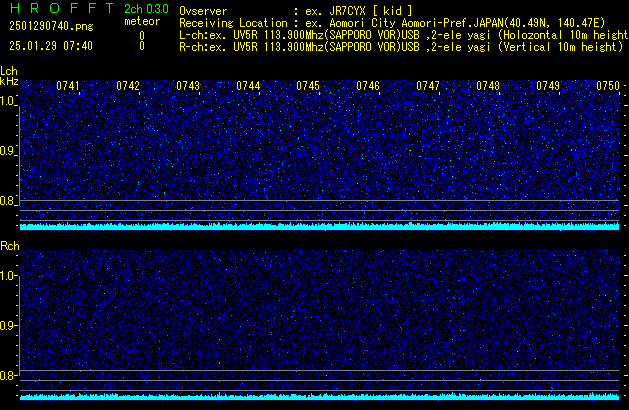The image size is (629, 410).
Task: Click the 0746 time marker
Action: pyautogui.click(x=368, y=86)
